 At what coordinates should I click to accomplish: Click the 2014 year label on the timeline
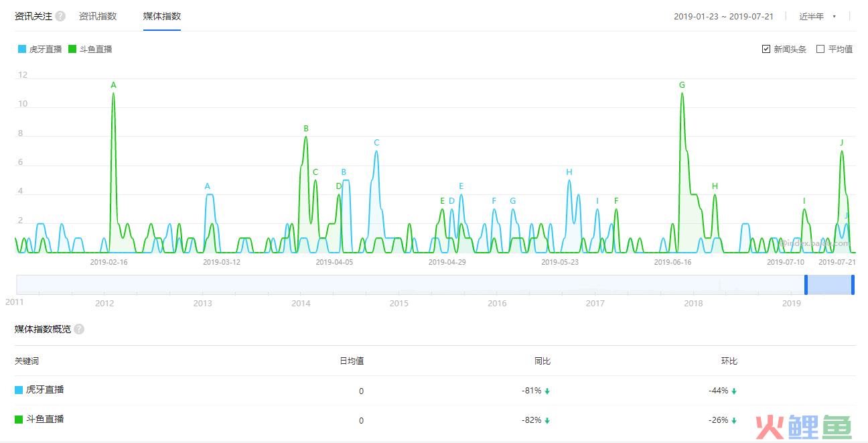tap(301, 304)
